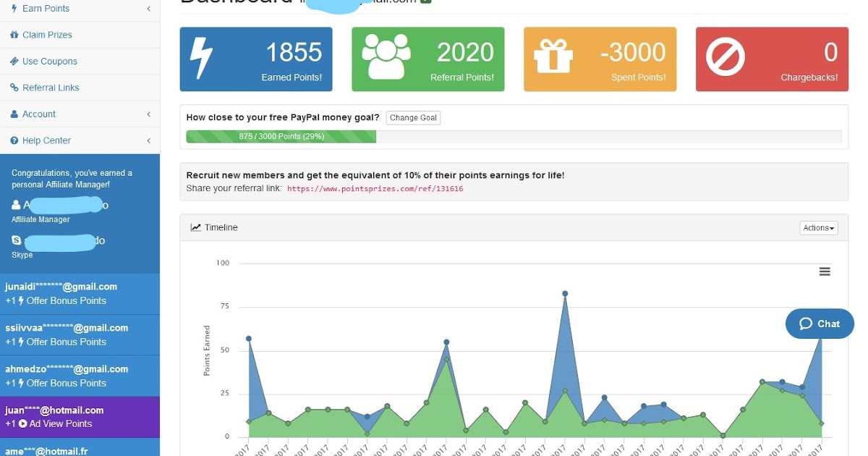The image size is (868, 456).
Task: Click the junaidi gmail.com activity entry
Action: 80,294
